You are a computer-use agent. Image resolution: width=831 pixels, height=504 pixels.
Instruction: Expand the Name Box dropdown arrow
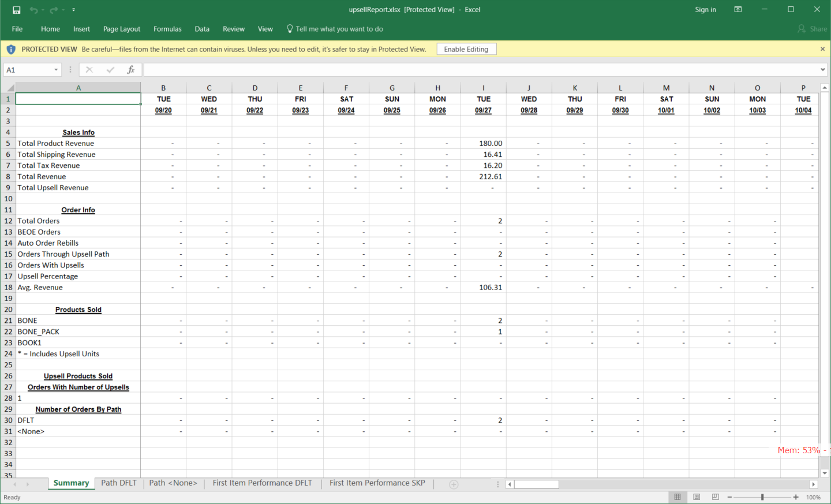56,70
